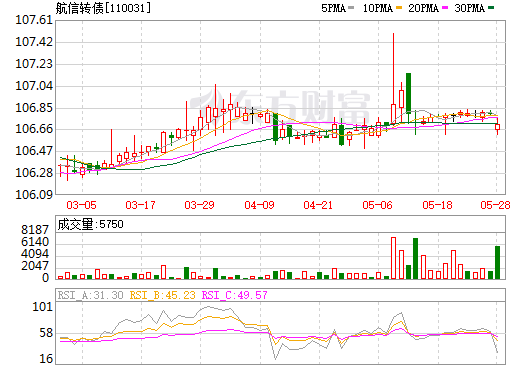This screenshot has height=365, width=520.
Task: Click the RSI_C:49.57 indicator label
Action: coord(235,295)
